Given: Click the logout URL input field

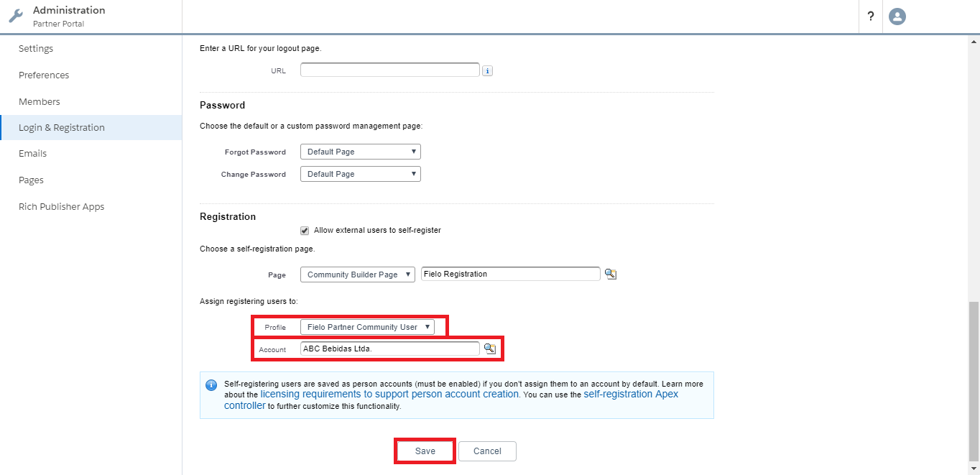Looking at the screenshot, I should [390, 70].
